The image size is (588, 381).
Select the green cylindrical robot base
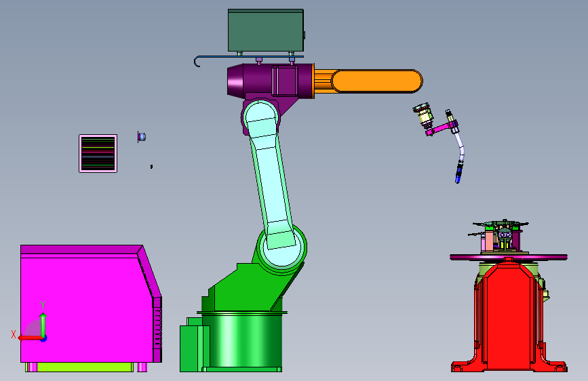coord(242,341)
